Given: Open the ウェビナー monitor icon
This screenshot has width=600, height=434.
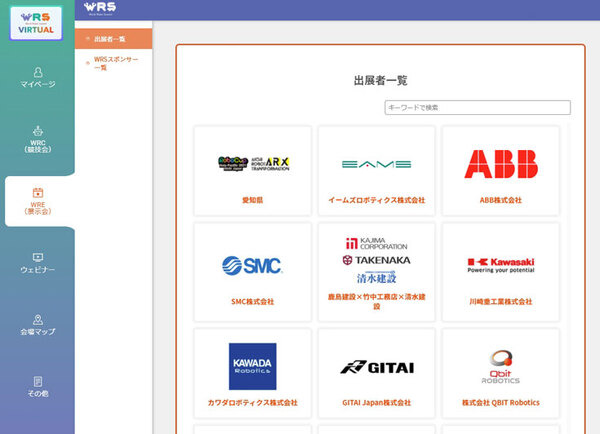Looking at the screenshot, I should 37,257.
